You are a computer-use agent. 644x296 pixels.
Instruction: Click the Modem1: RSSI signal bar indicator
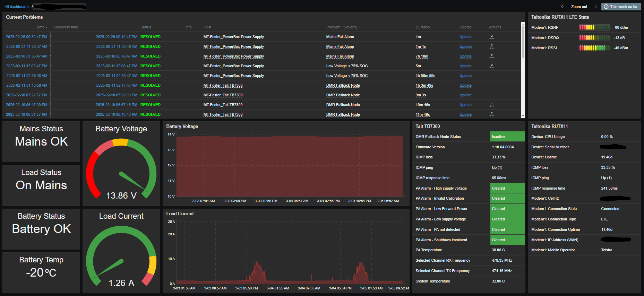coord(594,48)
